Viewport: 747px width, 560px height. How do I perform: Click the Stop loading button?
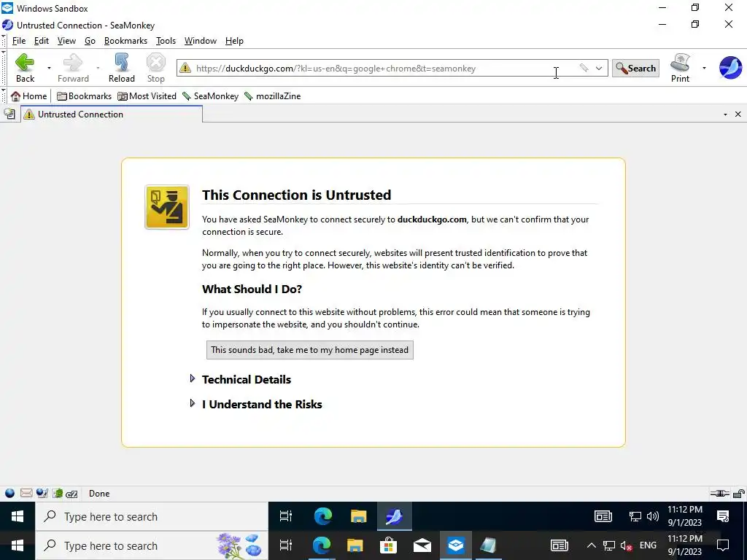tap(156, 68)
